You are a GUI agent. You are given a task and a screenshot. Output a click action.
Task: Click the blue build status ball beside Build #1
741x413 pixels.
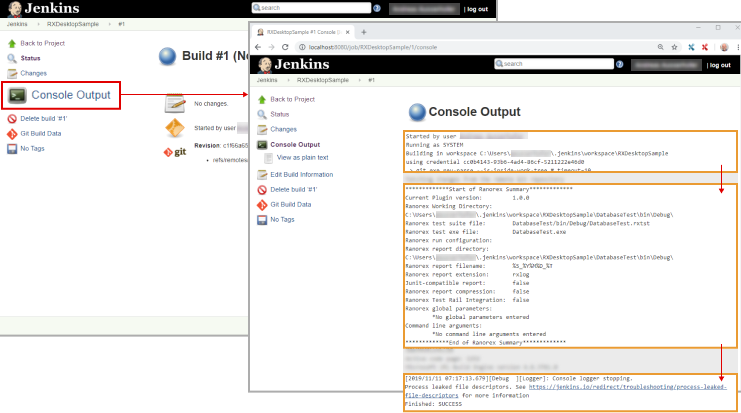click(x=167, y=56)
